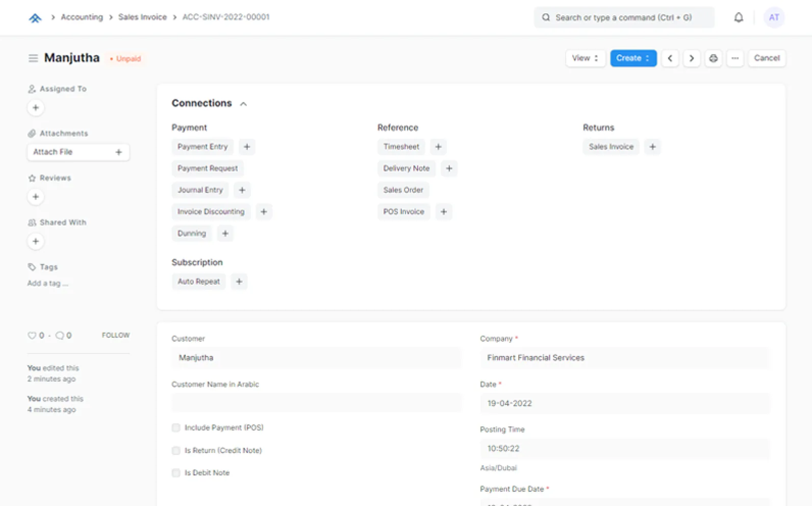
Task: Click plus under Assigned To
Action: [x=36, y=108]
